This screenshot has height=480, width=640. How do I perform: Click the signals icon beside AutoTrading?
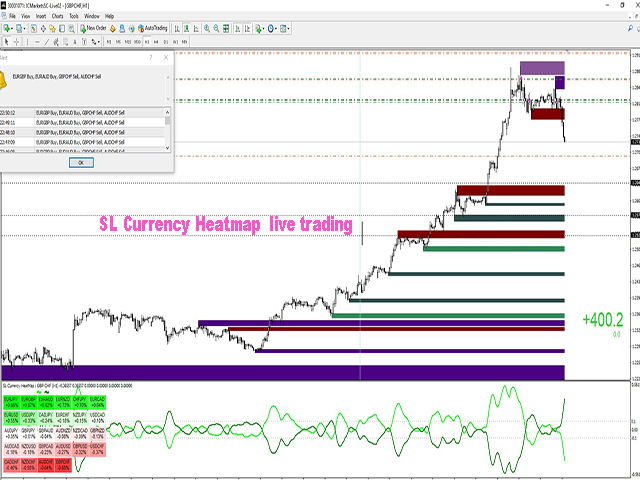coord(131,29)
